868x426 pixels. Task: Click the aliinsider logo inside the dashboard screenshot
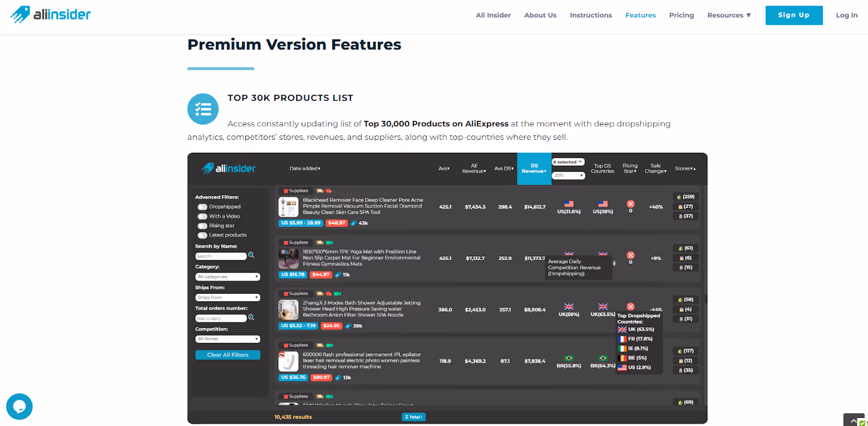pyautogui.click(x=228, y=169)
